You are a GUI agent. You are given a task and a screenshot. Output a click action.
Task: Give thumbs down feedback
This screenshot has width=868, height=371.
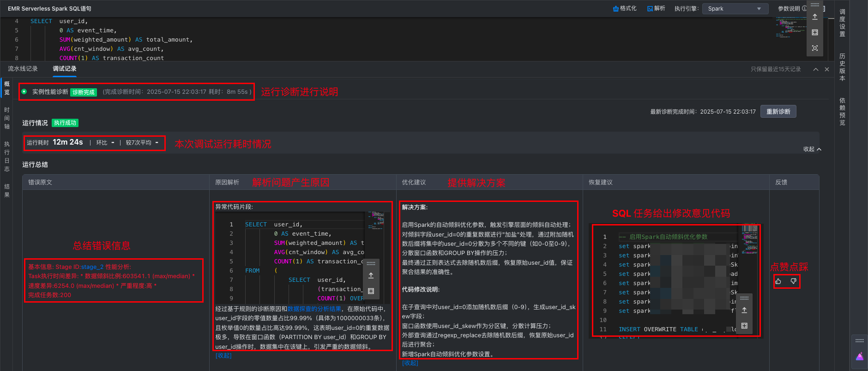(x=793, y=281)
